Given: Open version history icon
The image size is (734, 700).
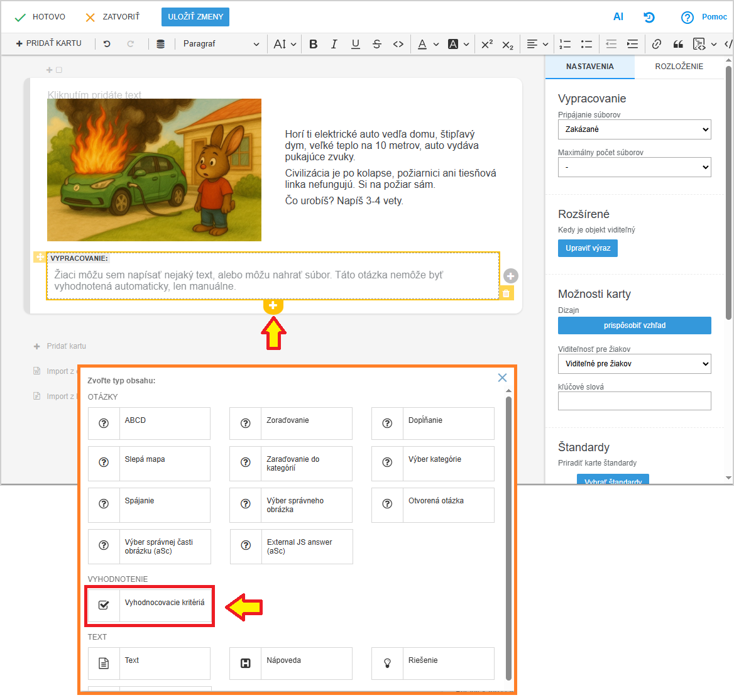Looking at the screenshot, I should point(649,18).
